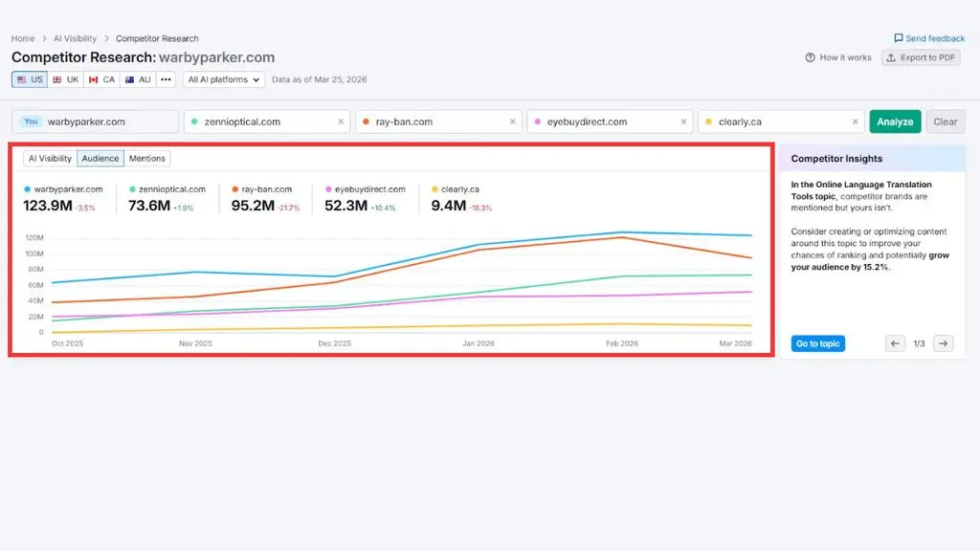This screenshot has height=551, width=980.
Task: Remove ray-ban.com using the X icon
Action: point(513,121)
